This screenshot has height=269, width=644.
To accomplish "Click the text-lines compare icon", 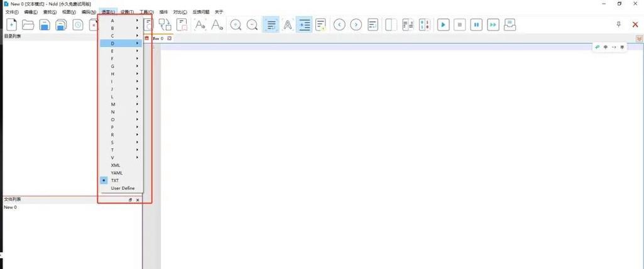I will 408,25.
